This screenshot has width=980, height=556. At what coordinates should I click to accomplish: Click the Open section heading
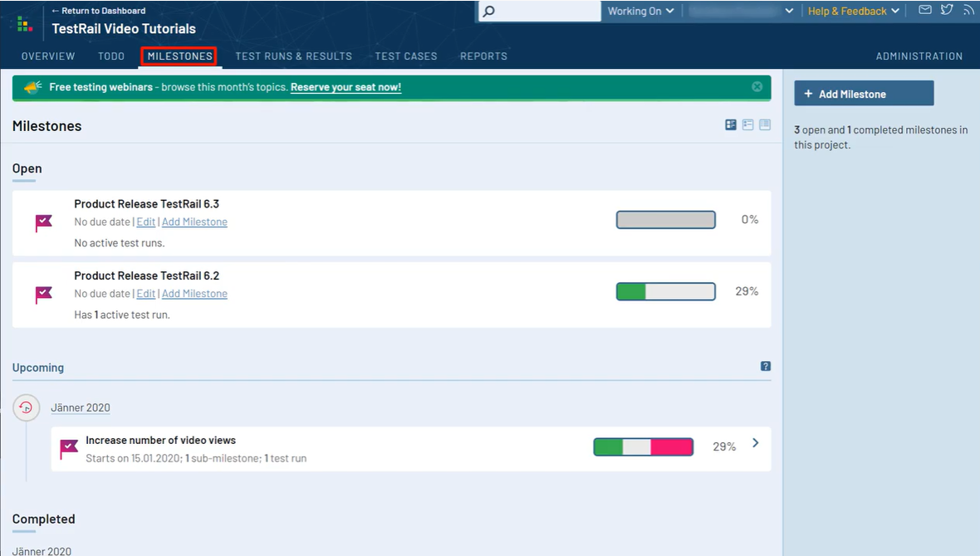point(27,168)
